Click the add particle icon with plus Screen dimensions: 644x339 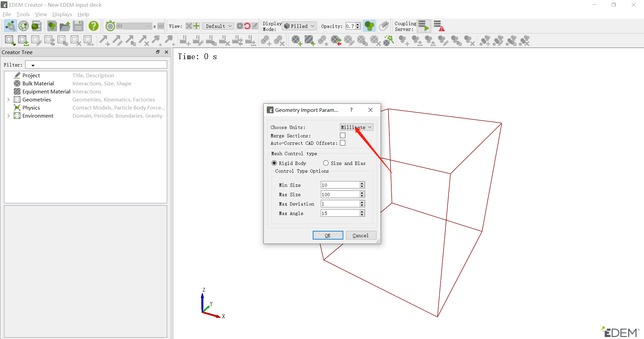pyautogui.click(x=404, y=41)
